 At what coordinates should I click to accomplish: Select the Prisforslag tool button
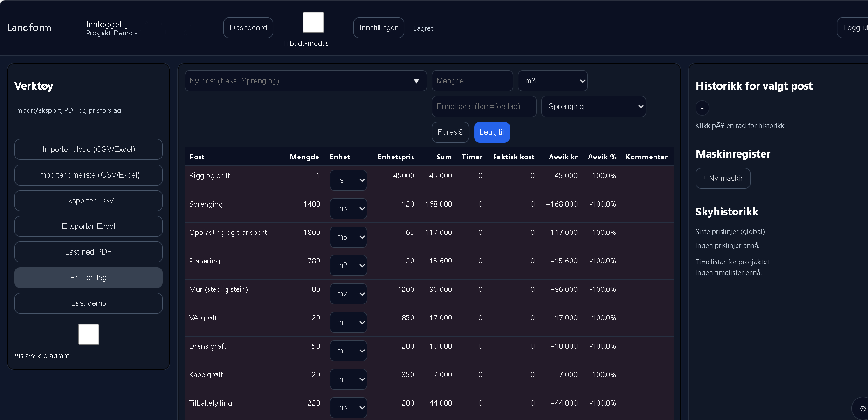point(89,278)
